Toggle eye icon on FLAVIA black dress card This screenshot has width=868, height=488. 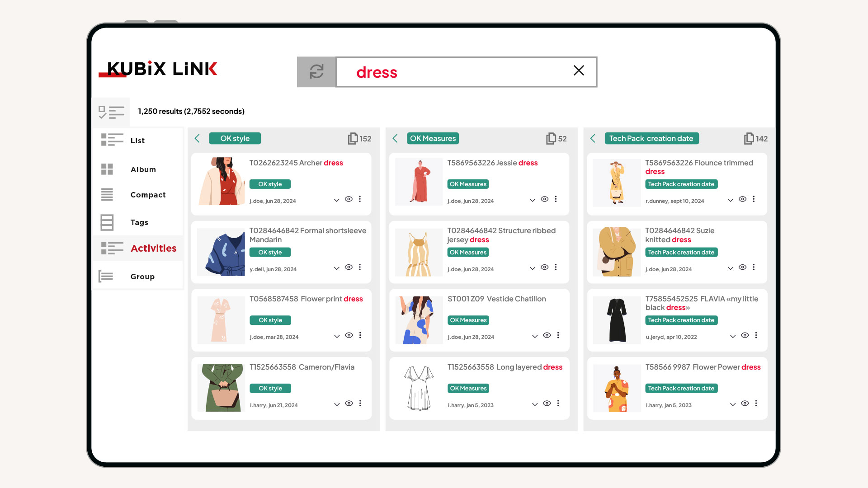tap(745, 335)
